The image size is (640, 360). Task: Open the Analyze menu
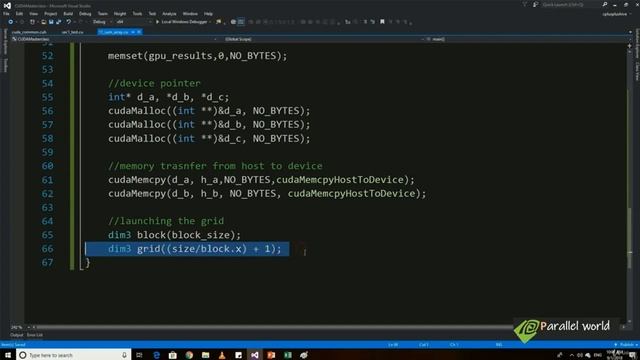point(169,14)
